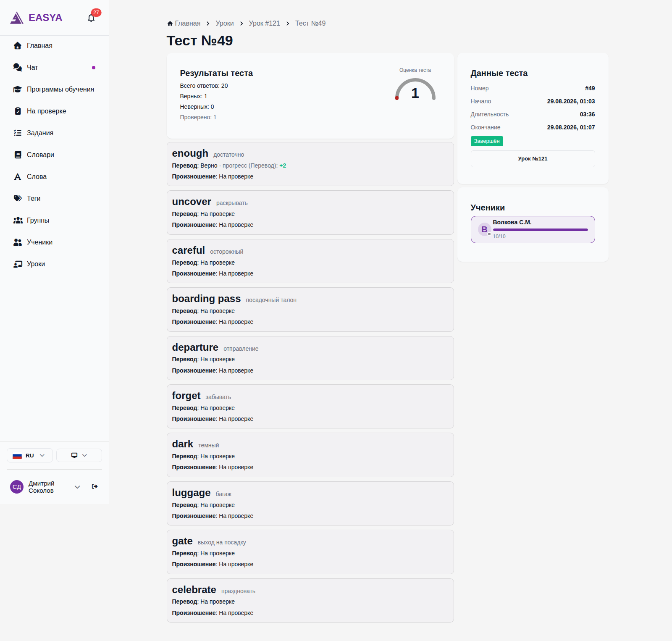Screen dimensions: 672x641
Task: Click the test score gauge showing 1
Action: 415,89
